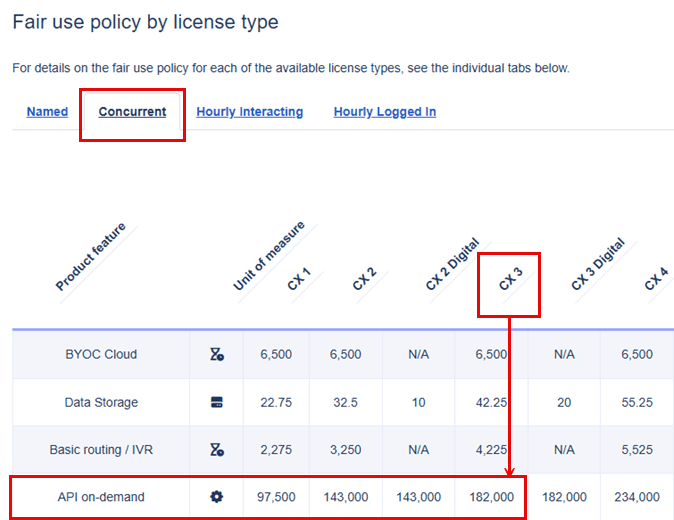674x520 pixels.
Task: Click the gear icon in API on-demand row
Action: pos(216,497)
